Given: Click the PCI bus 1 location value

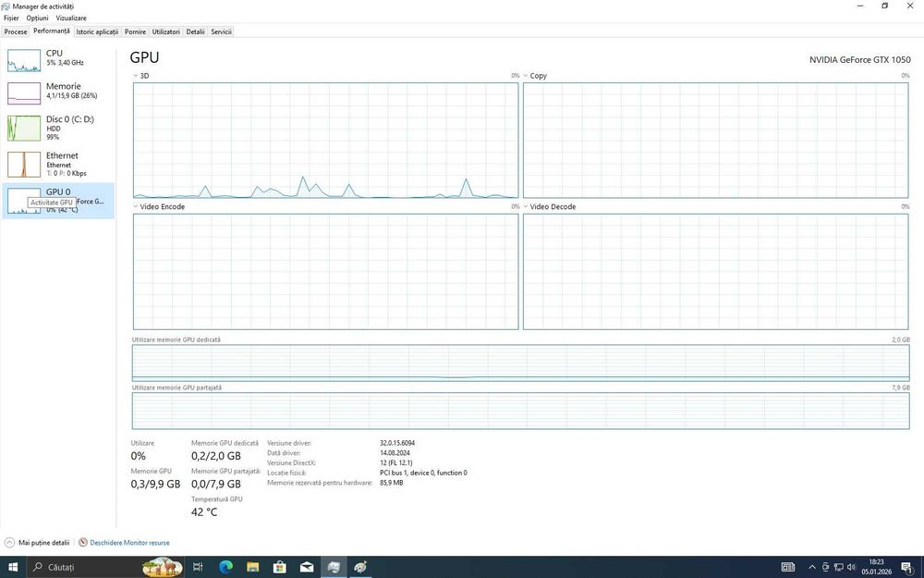Looking at the screenshot, I should tap(424, 473).
